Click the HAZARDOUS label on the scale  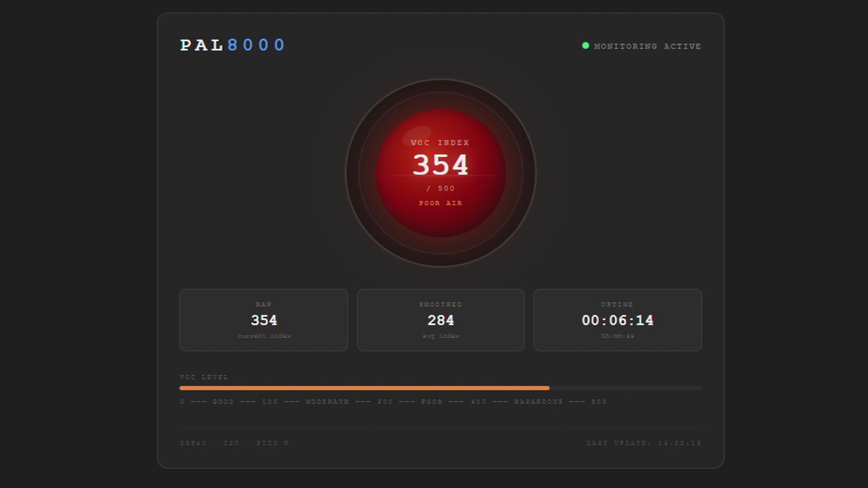pyautogui.click(x=538, y=402)
